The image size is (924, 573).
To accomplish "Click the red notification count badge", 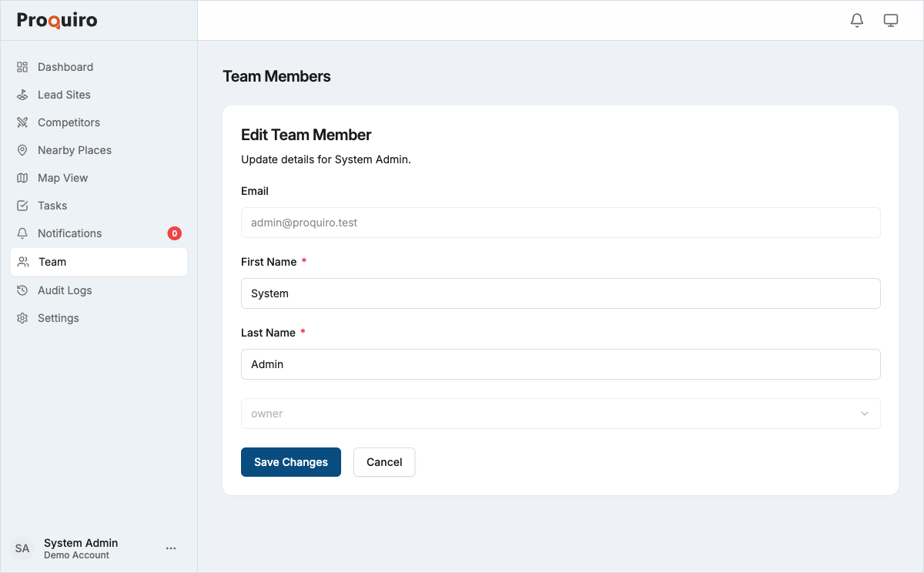I will pos(174,233).
